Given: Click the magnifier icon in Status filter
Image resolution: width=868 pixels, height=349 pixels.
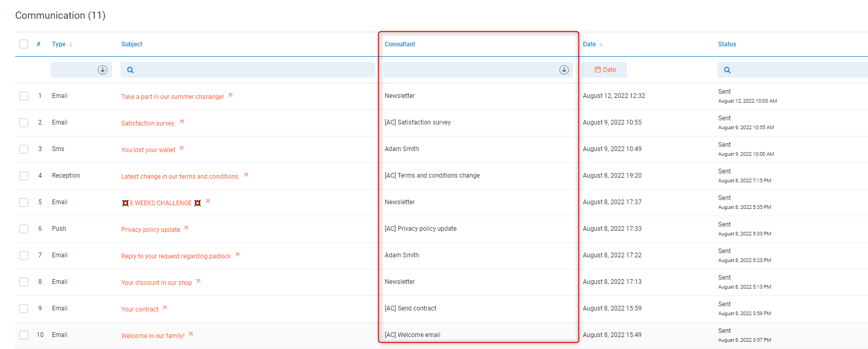Looking at the screenshot, I should (727, 70).
